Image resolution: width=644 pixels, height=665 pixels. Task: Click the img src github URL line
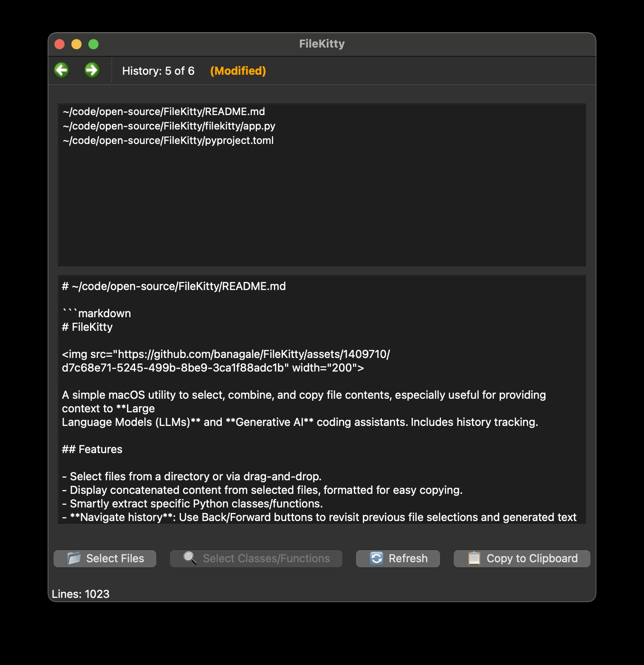point(226,354)
